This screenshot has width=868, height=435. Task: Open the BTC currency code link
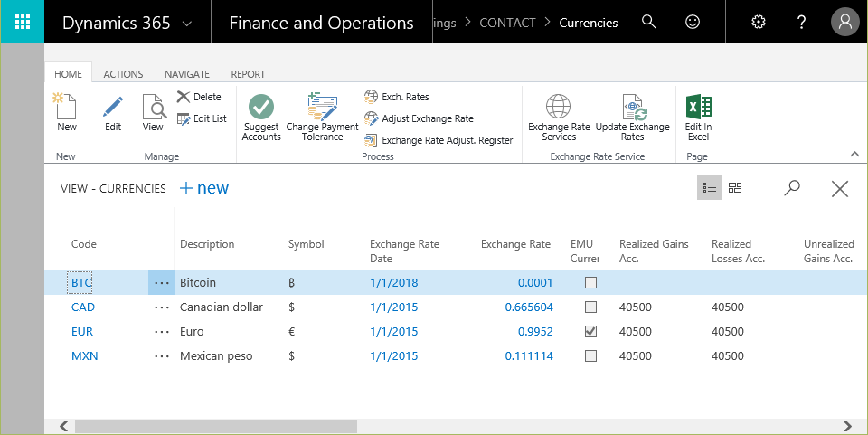pyautogui.click(x=81, y=283)
